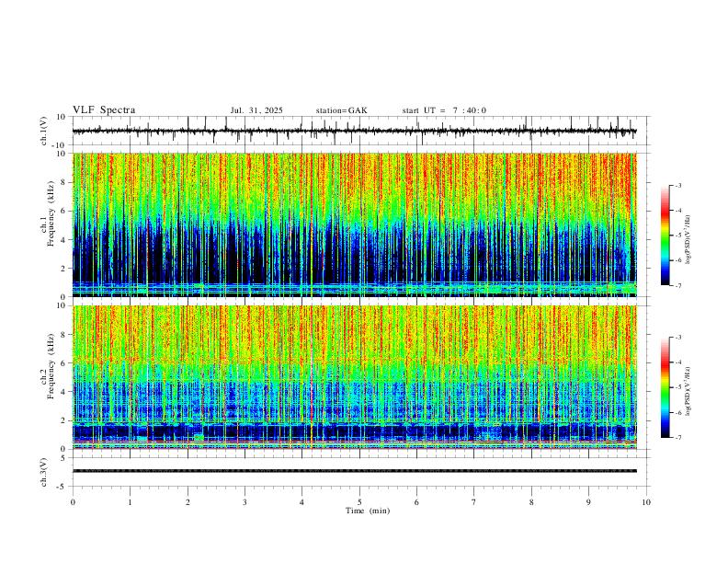The width and height of the screenshot is (728, 563).
Task: Click the 'Time (min)' axis label
Action: 368,511
